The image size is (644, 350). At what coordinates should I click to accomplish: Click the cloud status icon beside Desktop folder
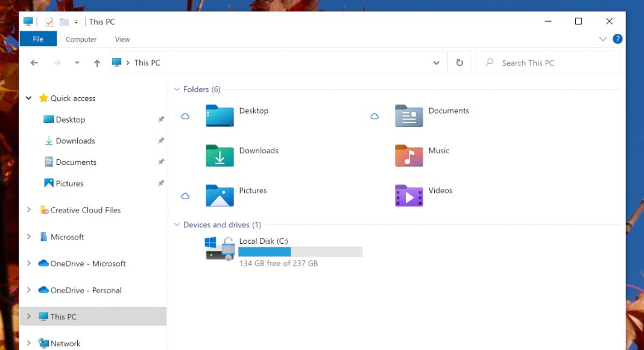click(x=185, y=116)
